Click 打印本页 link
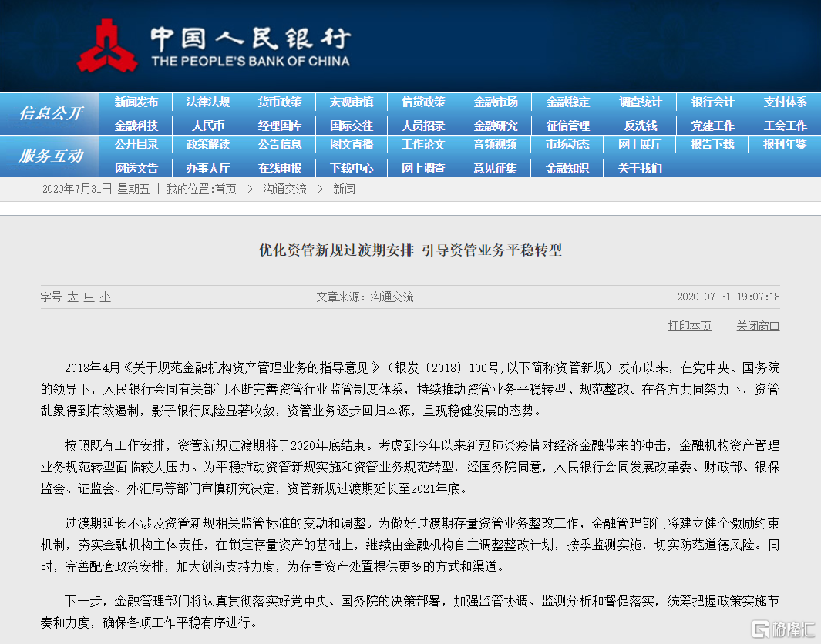Screen dimensions: 821x644 point(690,326)
